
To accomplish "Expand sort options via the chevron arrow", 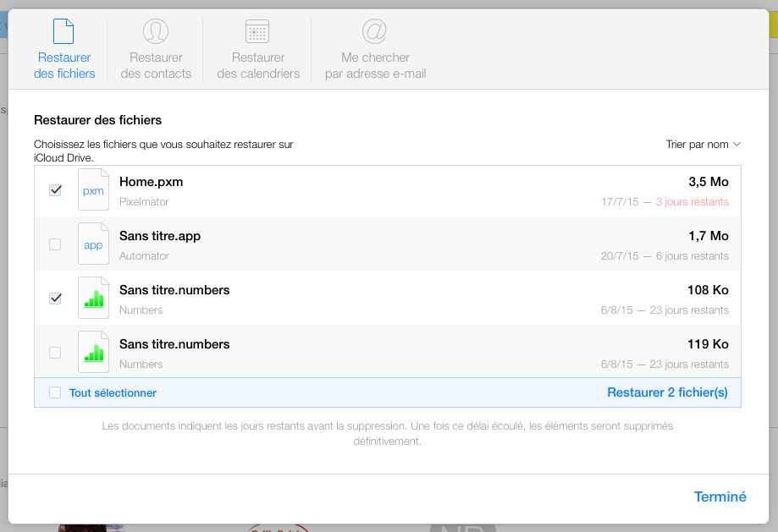I will [x=737, y=145].
